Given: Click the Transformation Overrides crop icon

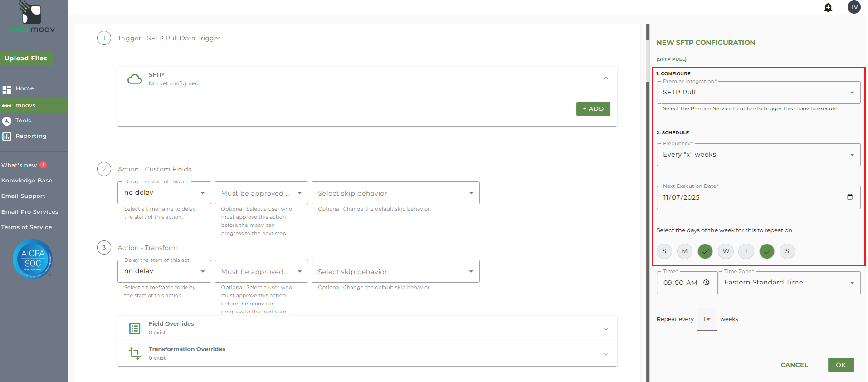Looking at the screenshot, I should point(135,353).
